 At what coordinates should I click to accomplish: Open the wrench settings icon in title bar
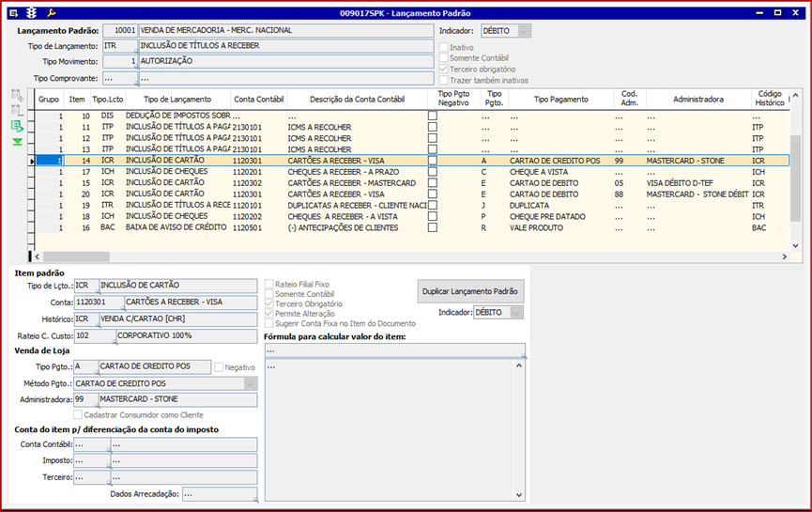tap(51, 13)
